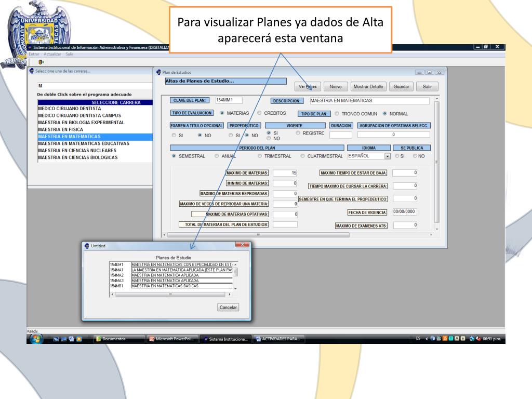Click the Guardar button
The height and width of the screenshot is (399, 532).
click(x=401, y=87)
